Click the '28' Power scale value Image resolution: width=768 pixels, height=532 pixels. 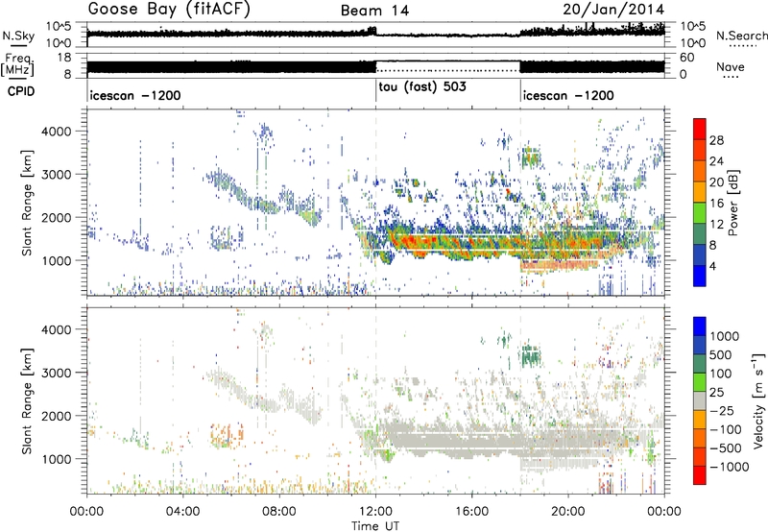click(716, 140)
